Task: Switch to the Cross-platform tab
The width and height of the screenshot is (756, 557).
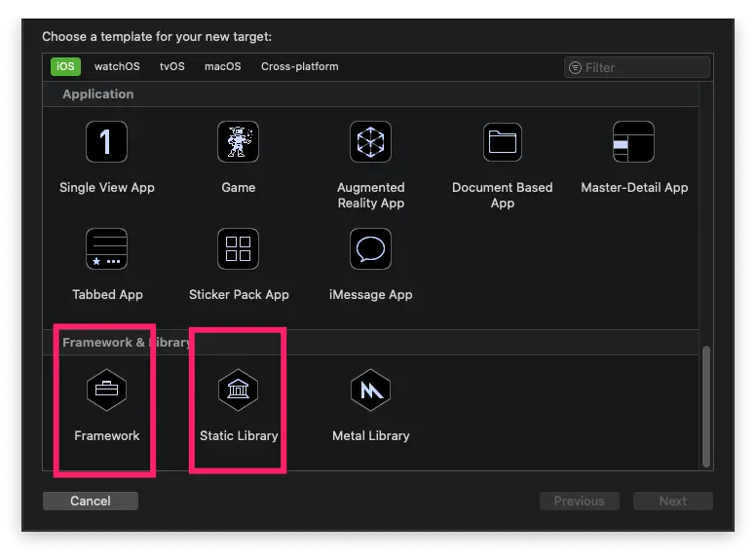Action: pos(300,66)
